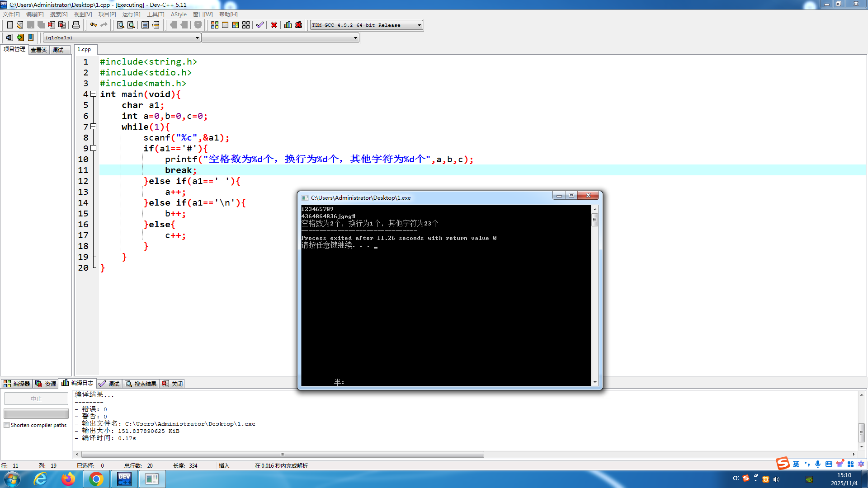Open the TDM-GCC compiler selection dropdown
The height and width of the screenshot is (488, 868).
tap(419, 25)
